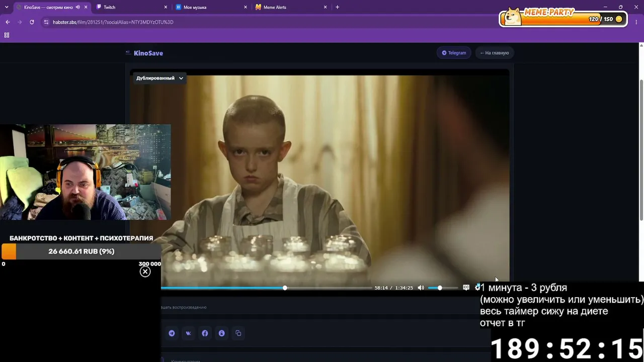
Task: Mute the KinoSave tab audio
Action: click(78, 7)
